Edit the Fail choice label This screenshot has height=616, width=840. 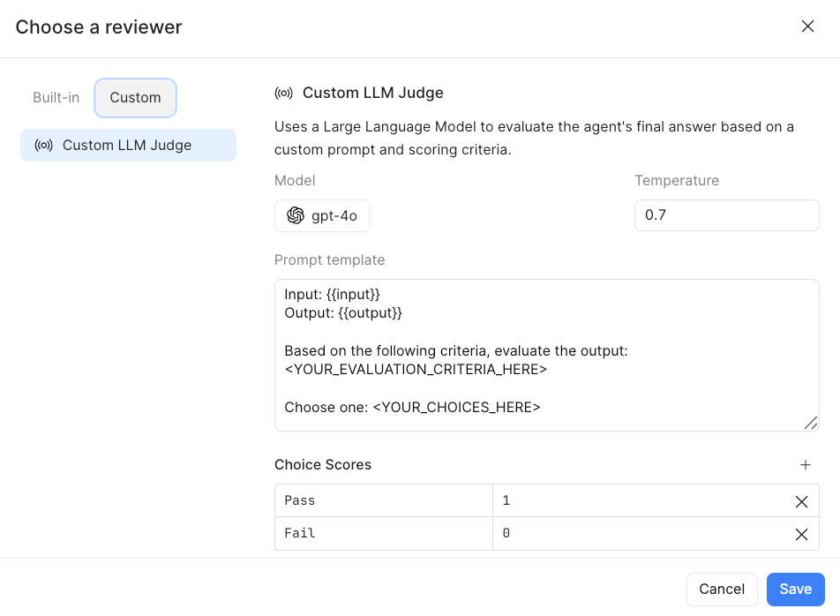tap(379, 533)
